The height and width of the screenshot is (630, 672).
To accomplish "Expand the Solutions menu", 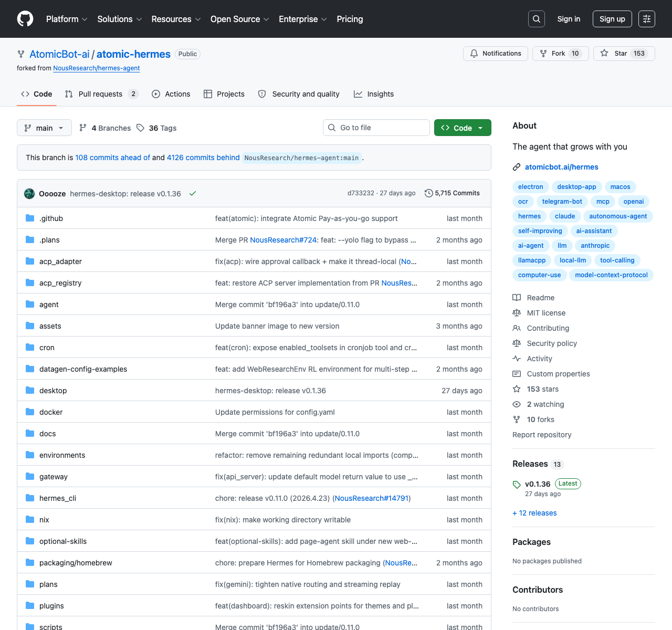I will pyautogui.click(x=120, y=19).
